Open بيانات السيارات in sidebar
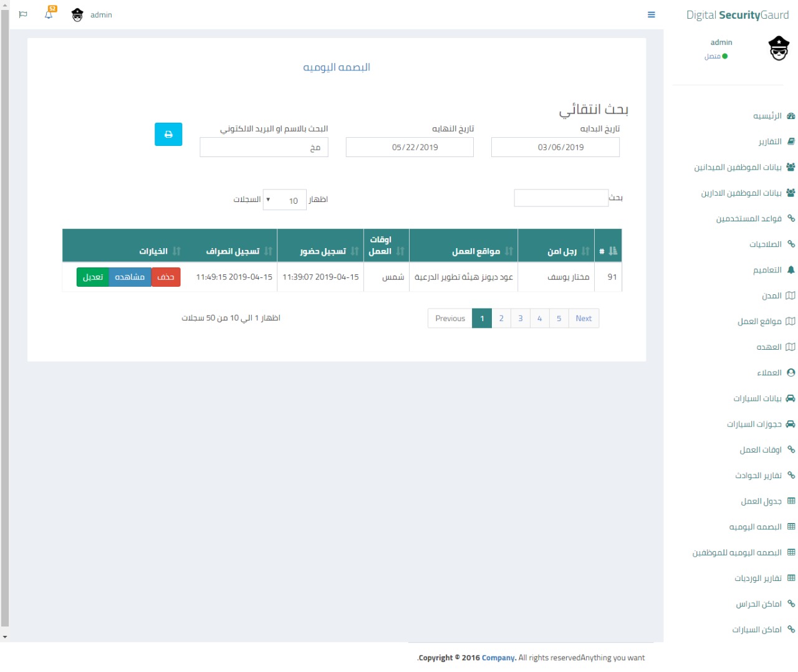Viewport: 798px width, 672px height. pyautogui.click(x=757, y=398)
